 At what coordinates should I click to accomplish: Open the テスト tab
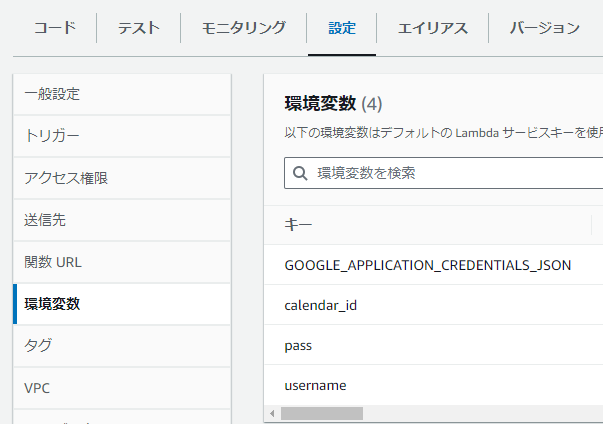(x=138, y=28)
